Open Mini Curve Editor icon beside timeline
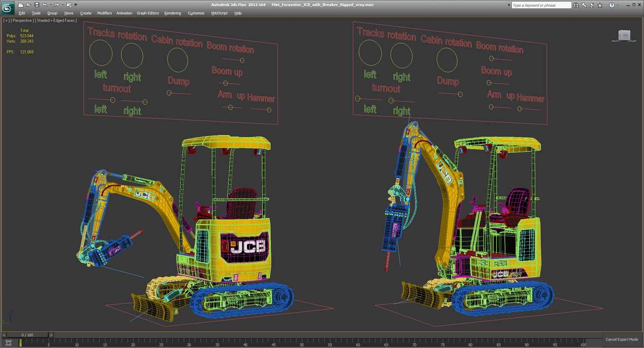Screen dimensions: 644x348 click(8, 343)
